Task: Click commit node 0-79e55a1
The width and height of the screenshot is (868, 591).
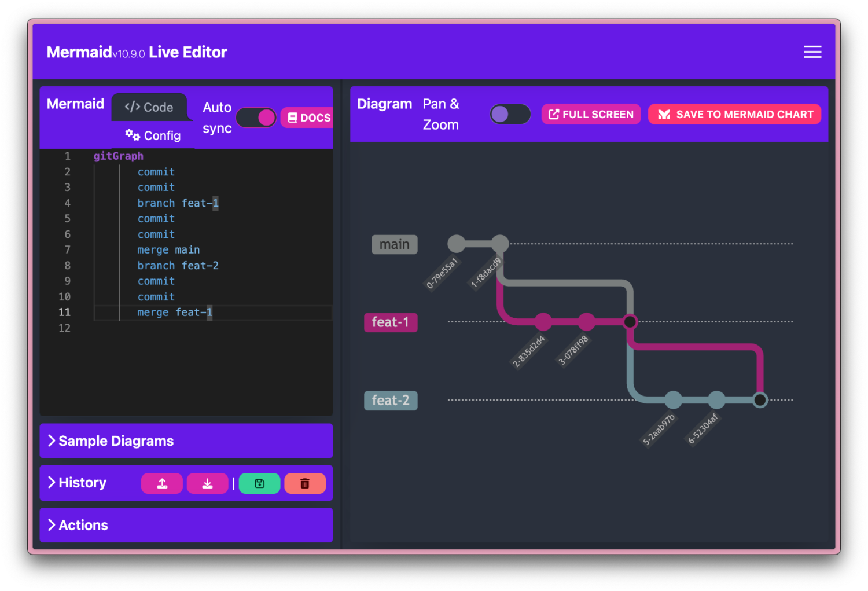Action: coord(457,244)
